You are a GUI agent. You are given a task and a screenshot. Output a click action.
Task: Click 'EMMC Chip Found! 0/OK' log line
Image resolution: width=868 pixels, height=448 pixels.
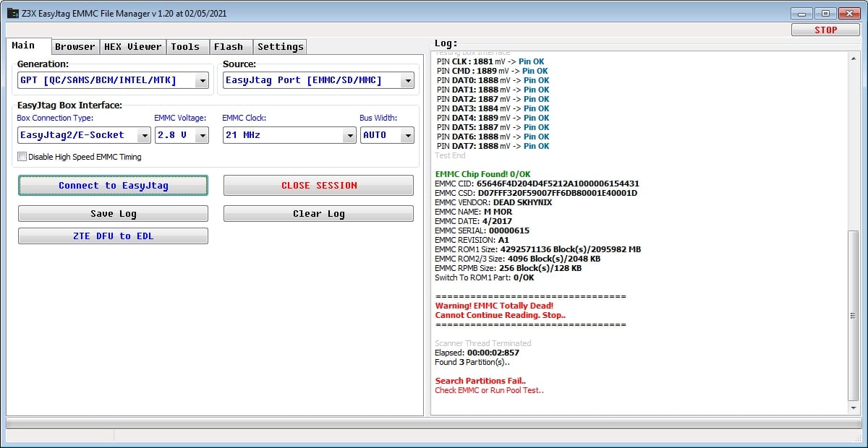click(x=482, y=174)
